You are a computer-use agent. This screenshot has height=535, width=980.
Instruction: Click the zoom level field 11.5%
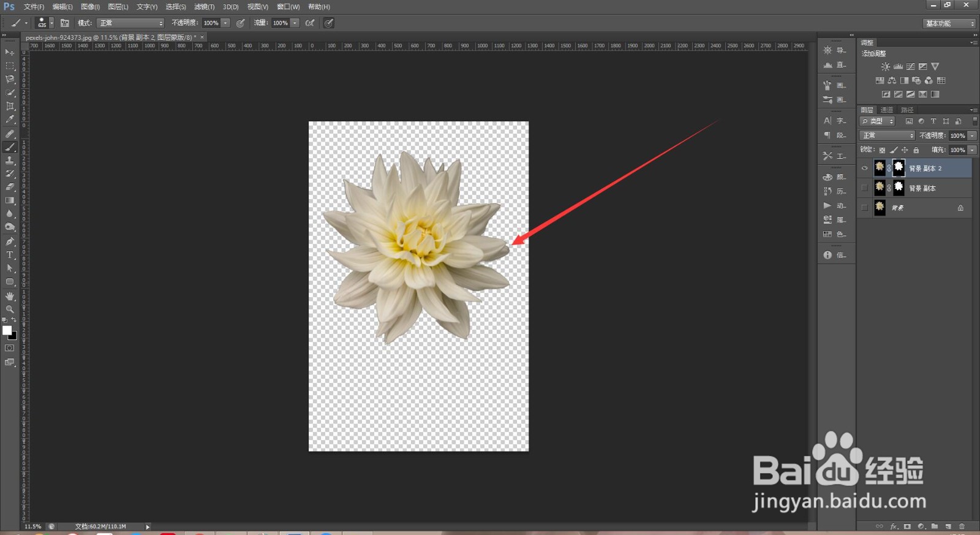[x=33, y=526]
